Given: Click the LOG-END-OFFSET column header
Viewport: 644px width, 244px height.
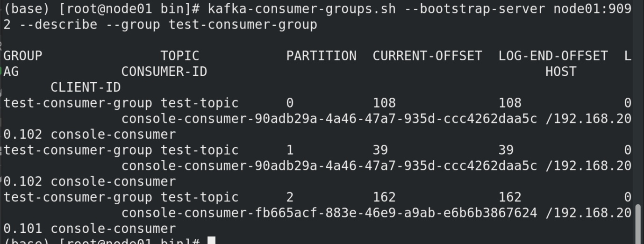Looking at the screenshot, I should click(x=553, y=56).
